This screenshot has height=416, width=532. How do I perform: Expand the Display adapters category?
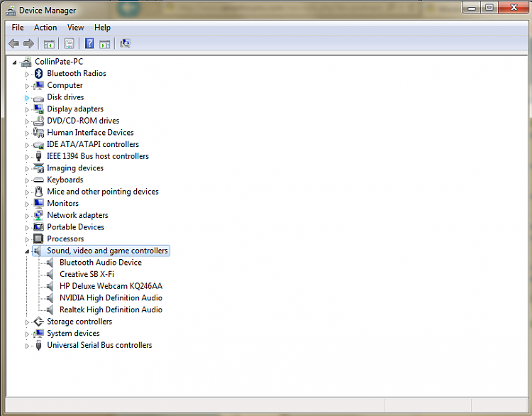27,110
